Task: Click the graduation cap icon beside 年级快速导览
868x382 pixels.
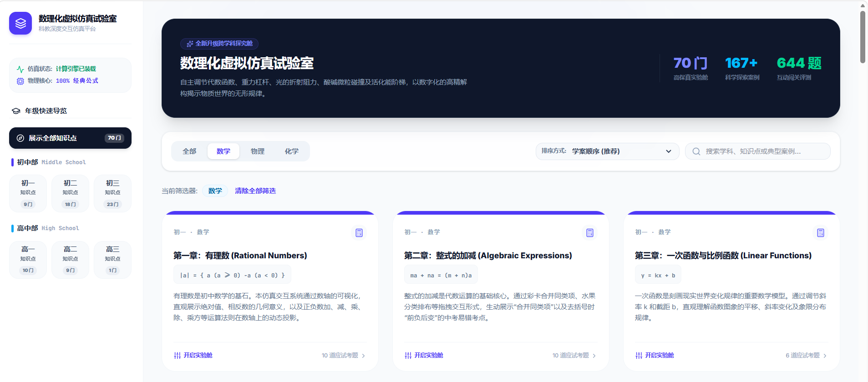Action: click(16, 111)
